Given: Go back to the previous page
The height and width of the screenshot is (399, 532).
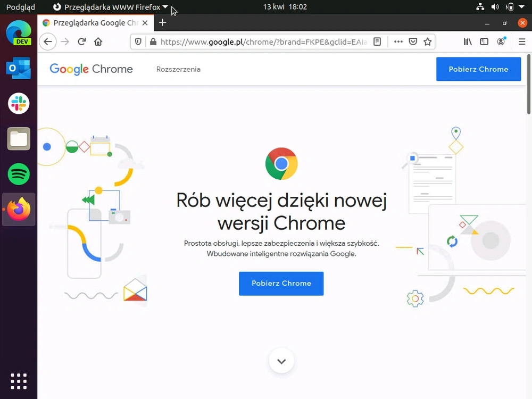Looking at the screenshot, I should click(x=48, y=41).
